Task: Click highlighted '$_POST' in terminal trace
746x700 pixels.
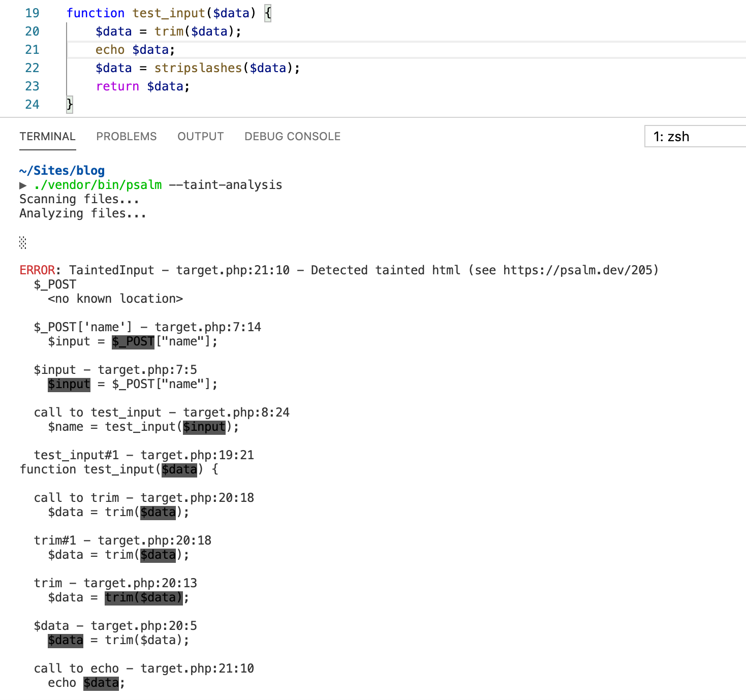Action: click(133, 341)
